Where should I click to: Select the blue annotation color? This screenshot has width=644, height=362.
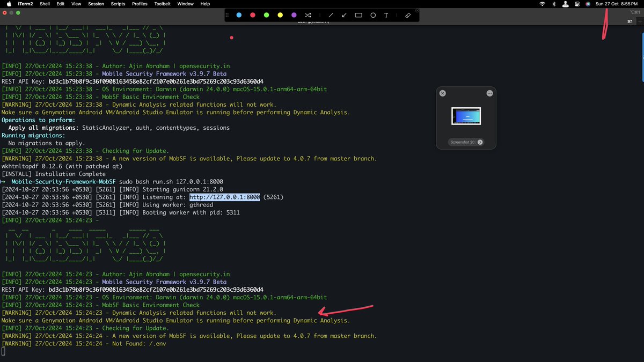pos(239,15)
